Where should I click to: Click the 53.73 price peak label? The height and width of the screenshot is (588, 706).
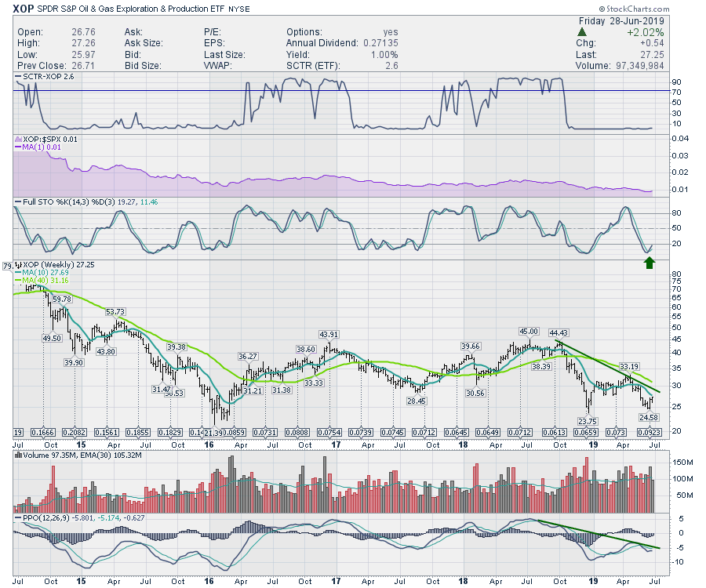click(x=115, y=312)
